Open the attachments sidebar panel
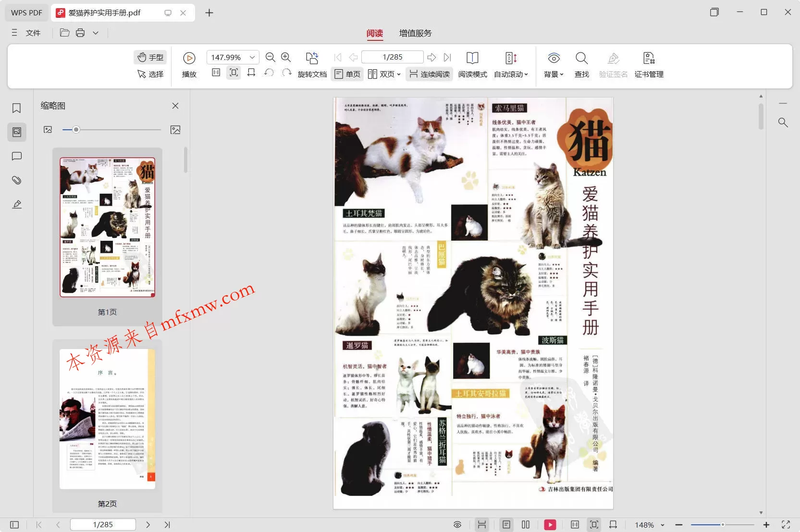Screen dimensions: 800x532 [x=16, y=180]
